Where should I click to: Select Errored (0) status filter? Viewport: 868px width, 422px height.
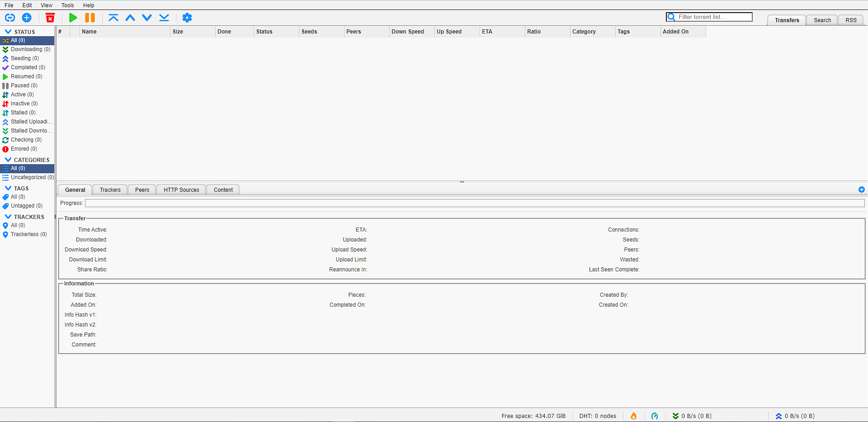click(x=27, y=149)
